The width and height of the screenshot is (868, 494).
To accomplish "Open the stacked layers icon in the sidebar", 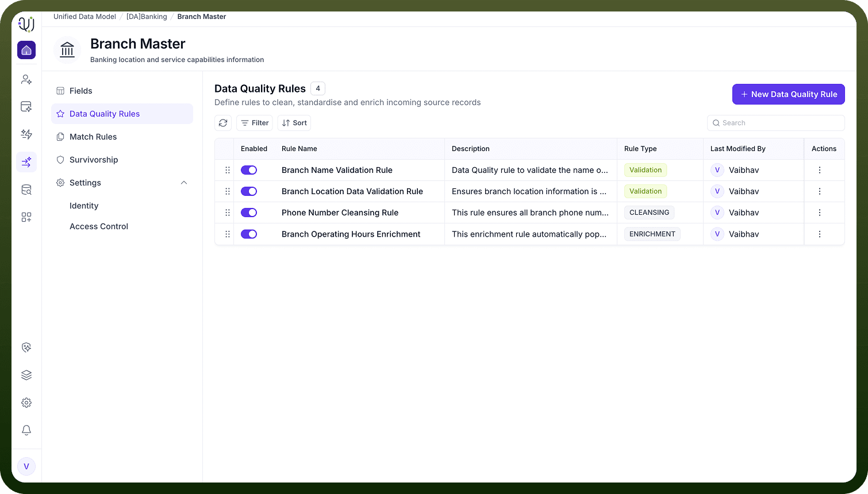I will [x=26, y=375].
